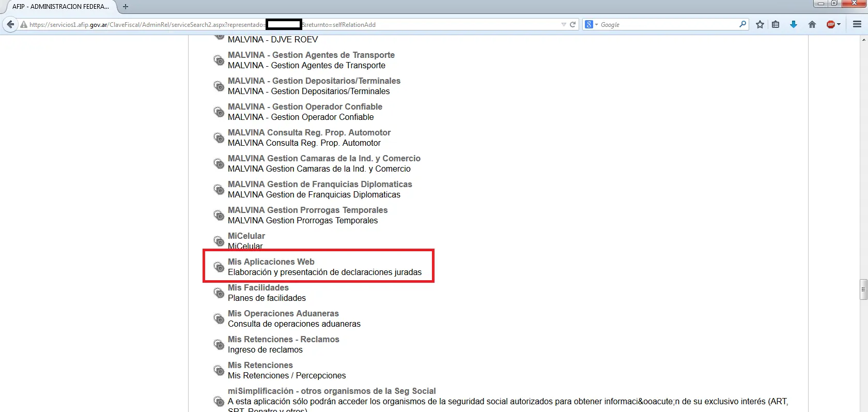Open the Firefox hamburger menu

pyautogui.click(x=857, y=24)
